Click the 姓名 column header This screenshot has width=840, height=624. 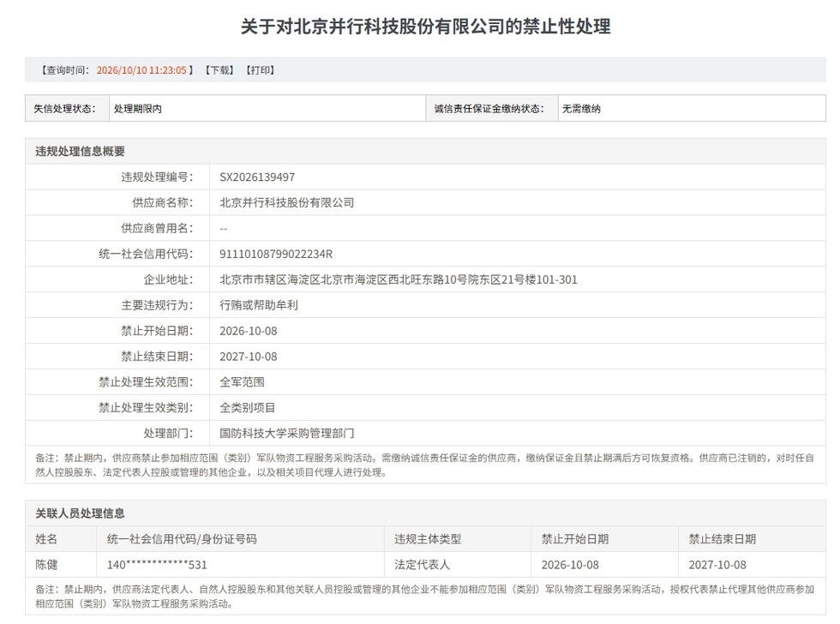(x=46, y=539)
